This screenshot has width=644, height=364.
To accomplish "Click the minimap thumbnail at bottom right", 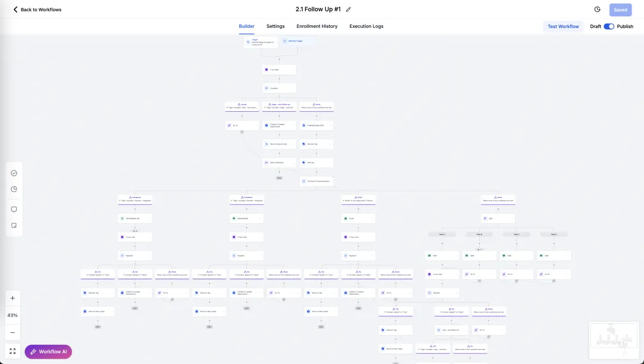I will coord(613,339).
